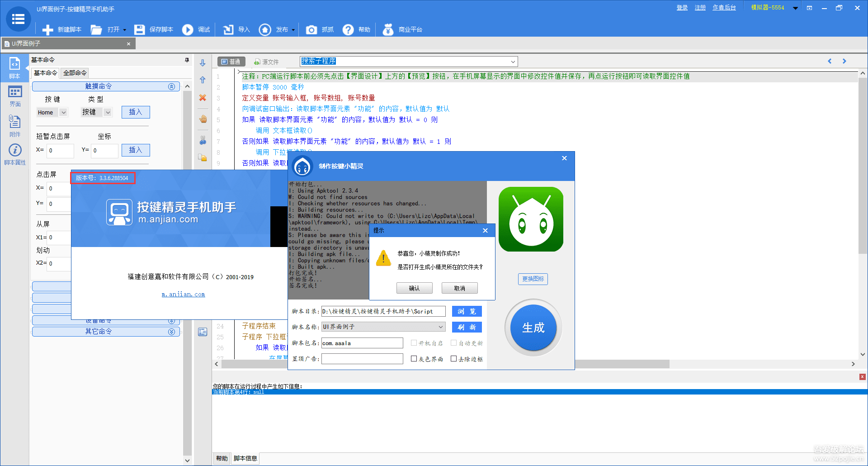868x466 pixels.
Task: Enable 自动更新 checkbox
Action: point(453,343)
